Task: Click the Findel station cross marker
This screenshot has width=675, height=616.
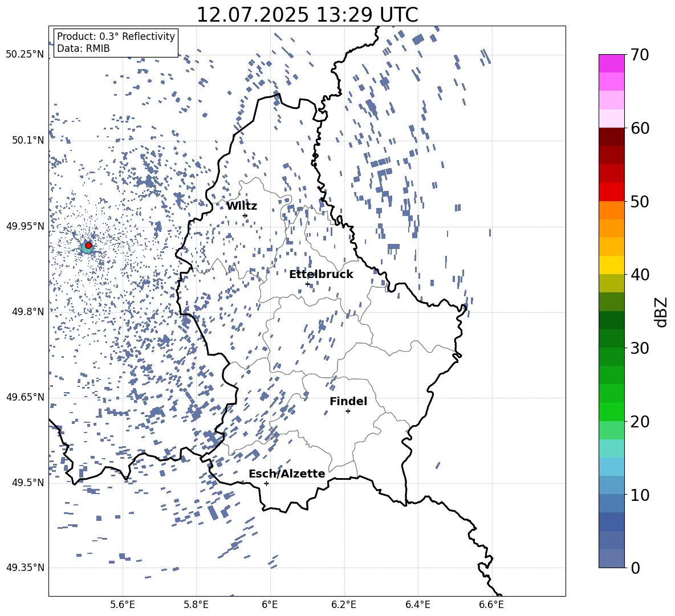Action: 348,411
